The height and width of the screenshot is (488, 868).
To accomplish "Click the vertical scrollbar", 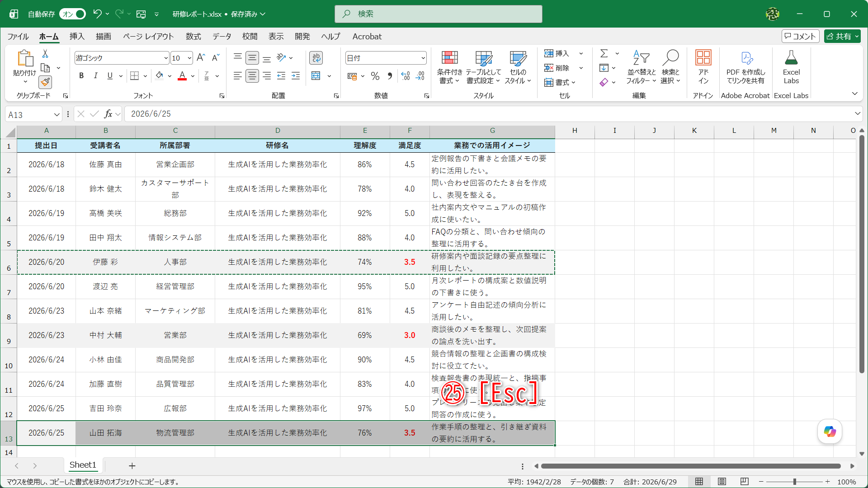I will pos(862,255).
